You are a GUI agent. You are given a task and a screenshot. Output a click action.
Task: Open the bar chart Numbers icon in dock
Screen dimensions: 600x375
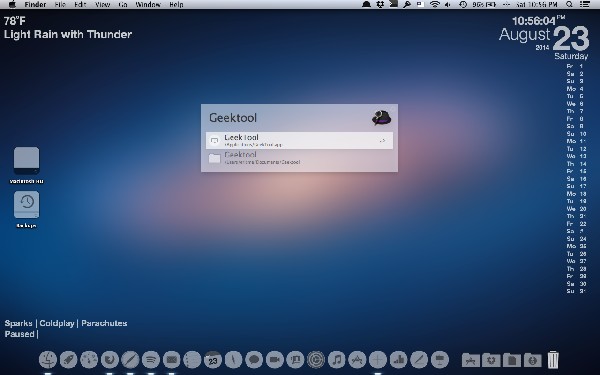click(x=399, y=360)
